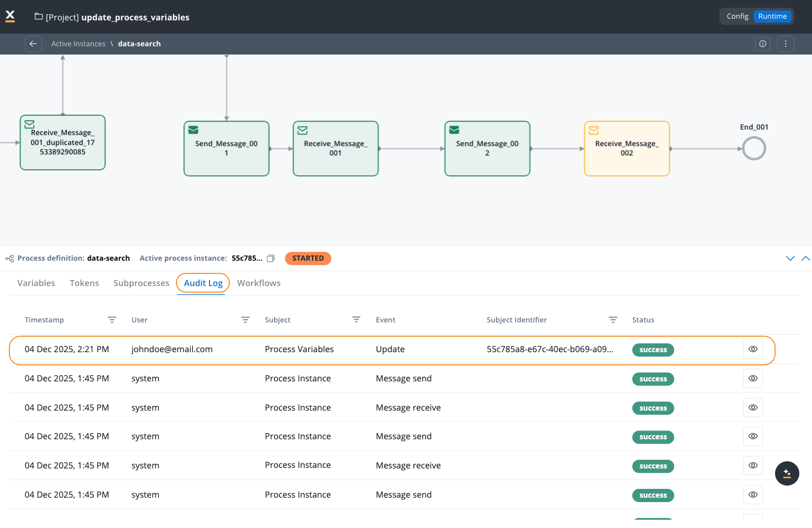Select the Receive_Message_002 node
Viewport: 812px width, 528px height.
pos(626,149)
